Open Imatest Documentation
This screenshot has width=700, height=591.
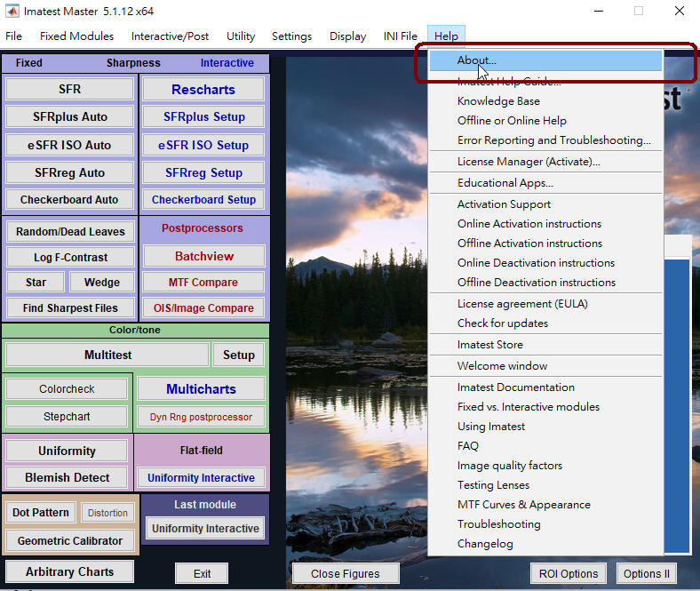tap(545, 387)
